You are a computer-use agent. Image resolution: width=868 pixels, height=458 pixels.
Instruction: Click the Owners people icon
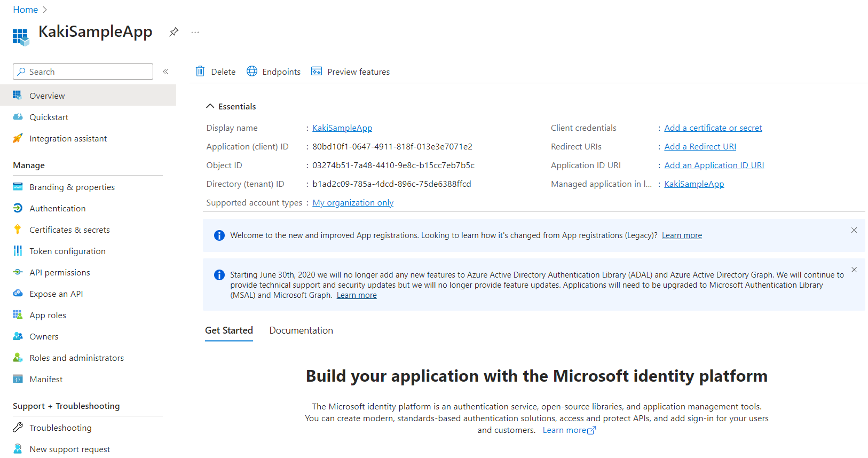click(x=18, y=336)
